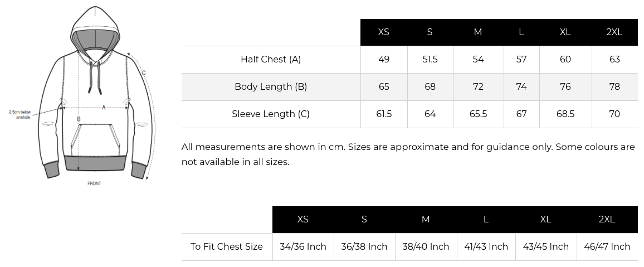Select Body Length value 74 for L
Screen dimensions: 644x267
(521, 86)
